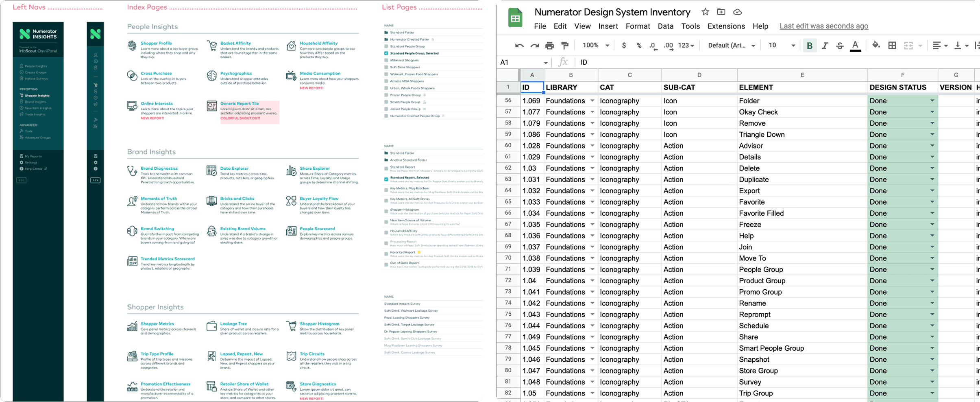Open the font size 10 dropdown
The image size is (980, 402).
[x=782, y=46]
